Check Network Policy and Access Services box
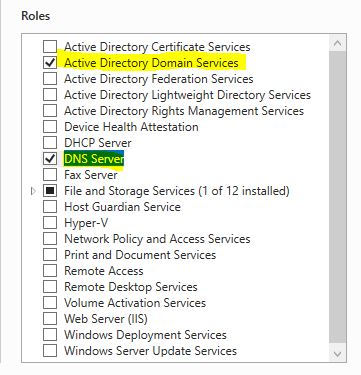The height and width of the screenshot is (375, 361). [50, 239]
